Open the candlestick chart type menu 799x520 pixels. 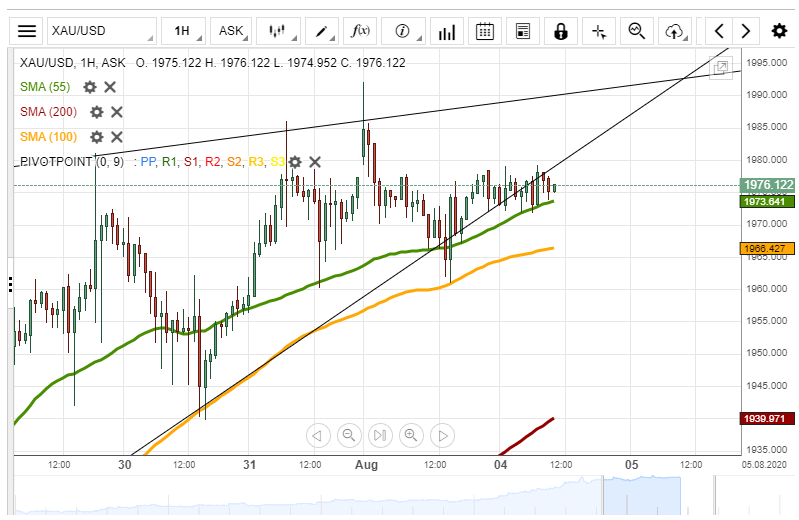278,31
